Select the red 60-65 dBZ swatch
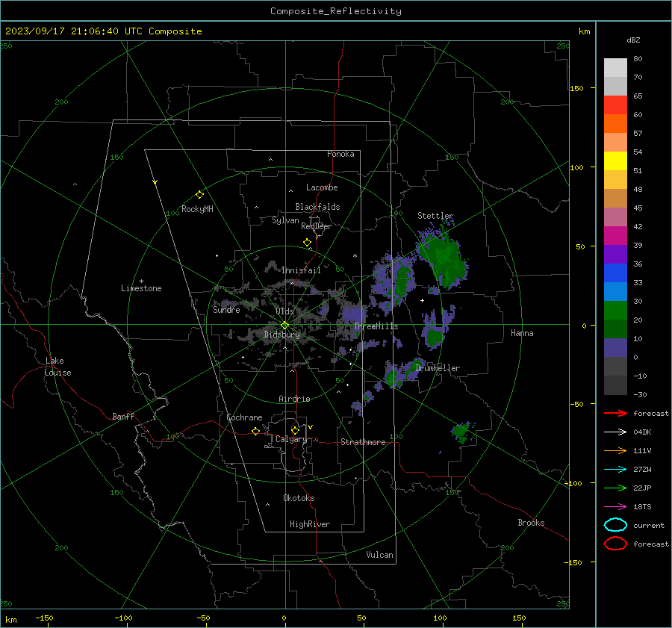 click(x=615, y=105)
